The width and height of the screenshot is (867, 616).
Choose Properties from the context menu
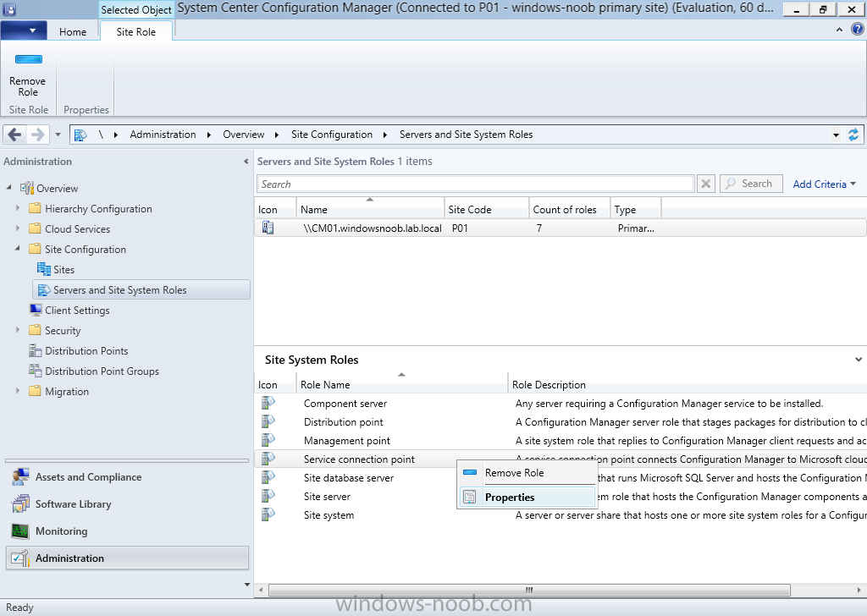527,498
